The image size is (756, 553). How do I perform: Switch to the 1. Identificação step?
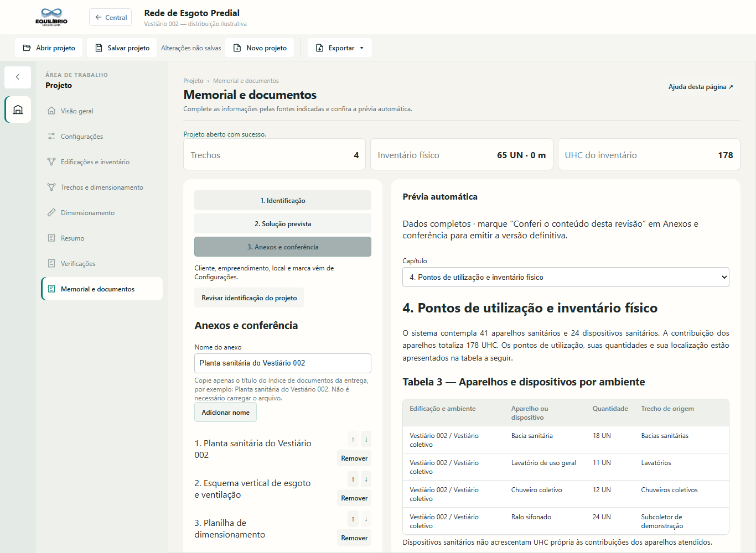tap(283, 200)
